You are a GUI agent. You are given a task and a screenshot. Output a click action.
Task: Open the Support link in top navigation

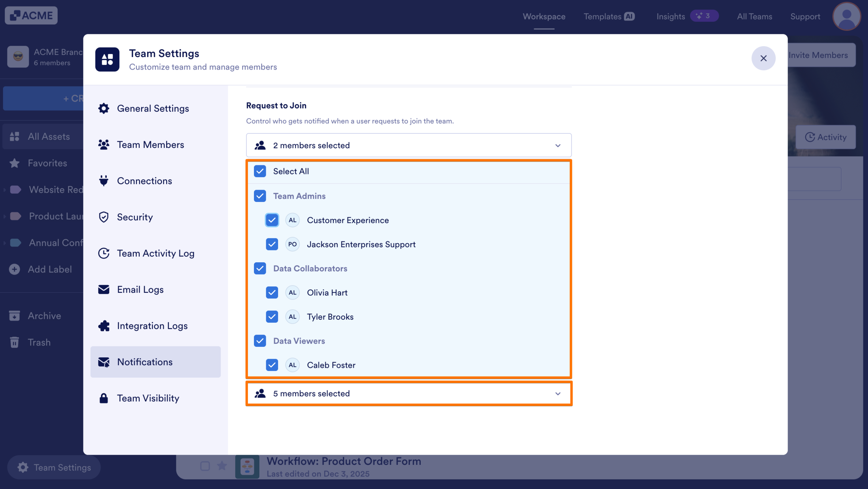pyautogui.click(x=805, y=16)
